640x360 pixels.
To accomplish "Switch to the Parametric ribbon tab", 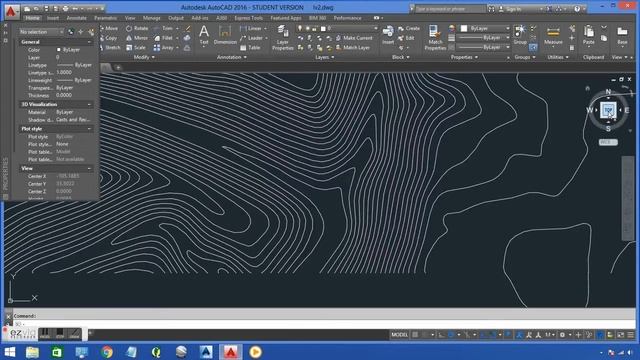I will tap(105, 18).
